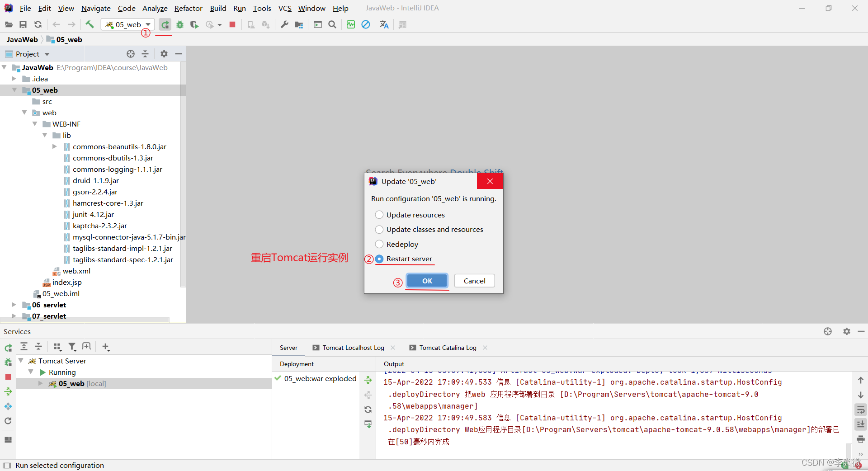Click the Services gear settings icon
Image resolution: width=868 pixels, height=471 pixels.
[847, 331]
